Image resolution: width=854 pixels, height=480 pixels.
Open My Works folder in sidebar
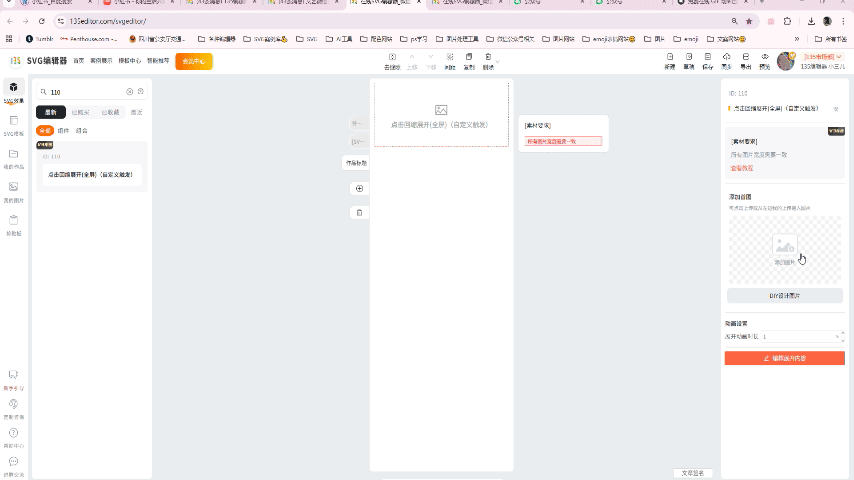point(14,158)
